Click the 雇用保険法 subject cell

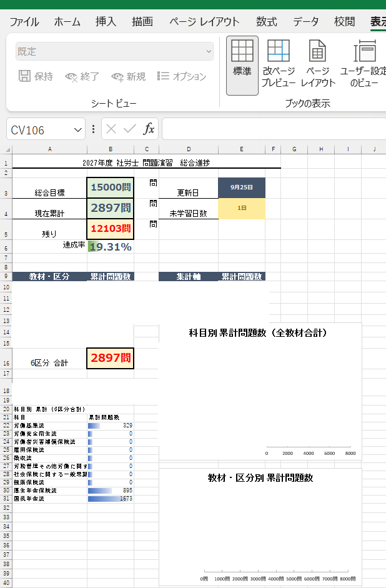pyautogui.click(x=49, y=450)
